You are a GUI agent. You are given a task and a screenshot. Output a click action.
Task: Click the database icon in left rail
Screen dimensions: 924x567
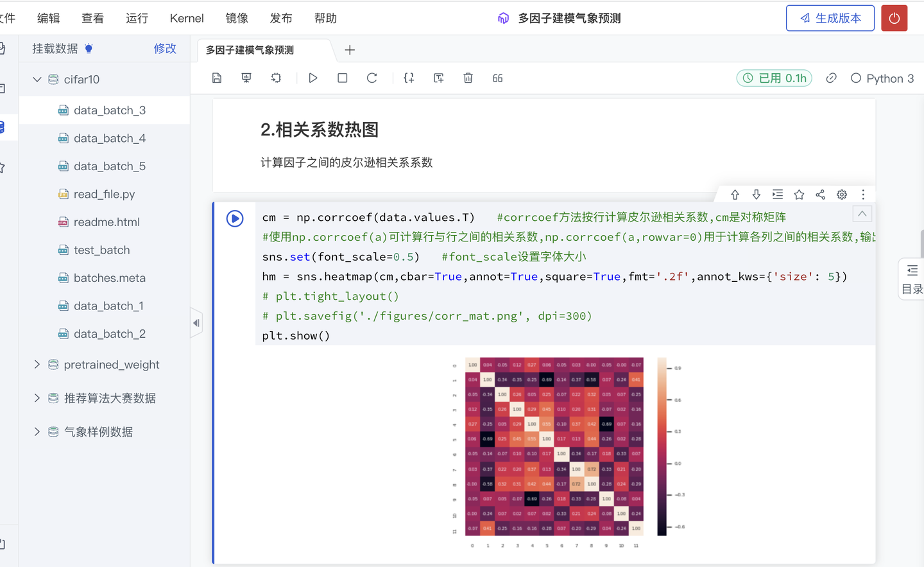tap(2, 127)
